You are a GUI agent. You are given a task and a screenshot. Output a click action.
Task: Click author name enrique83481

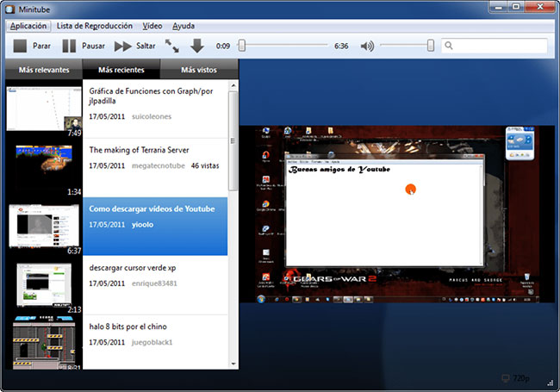[x=154, y=283]
